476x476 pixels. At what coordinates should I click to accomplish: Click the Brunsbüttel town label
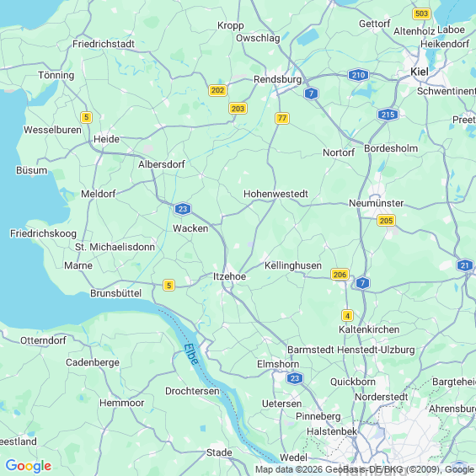coord(116,293)
